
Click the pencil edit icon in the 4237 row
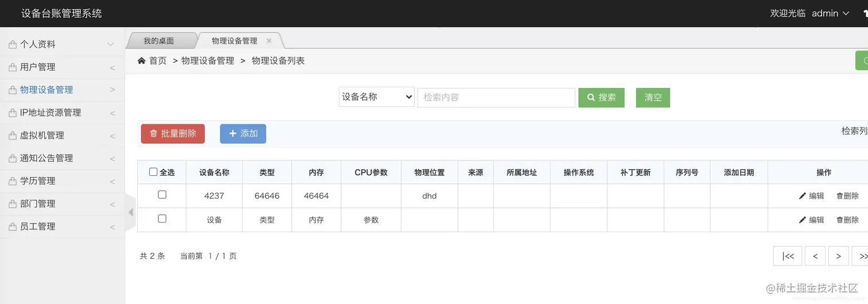(803, 196)
